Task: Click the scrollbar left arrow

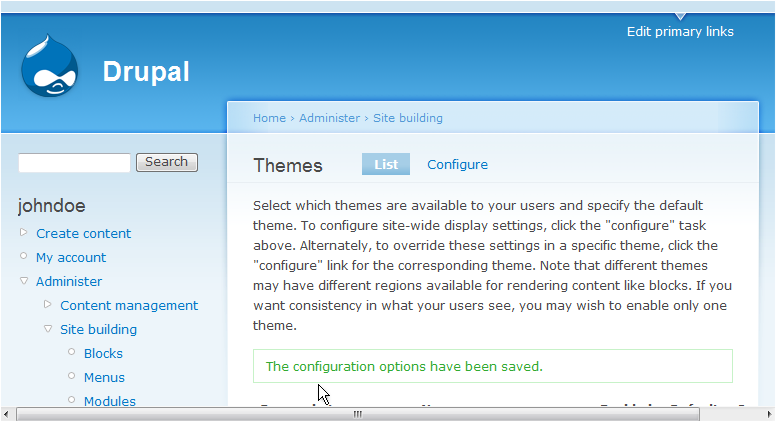Action: 6,414
